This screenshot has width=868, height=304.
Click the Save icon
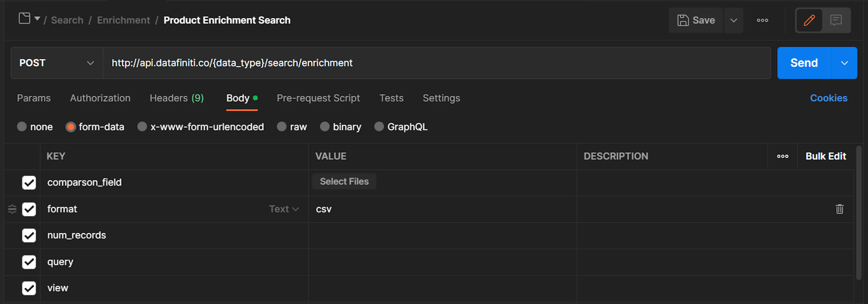click(683, 20)
